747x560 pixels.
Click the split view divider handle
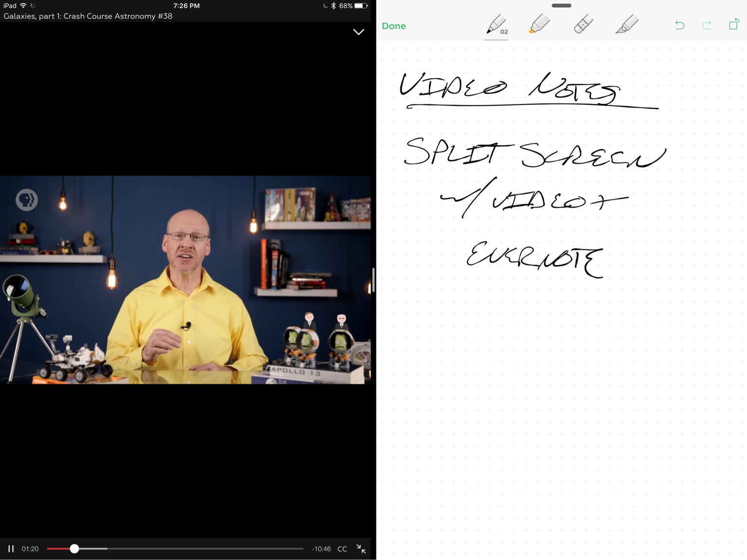coord(373,280)
